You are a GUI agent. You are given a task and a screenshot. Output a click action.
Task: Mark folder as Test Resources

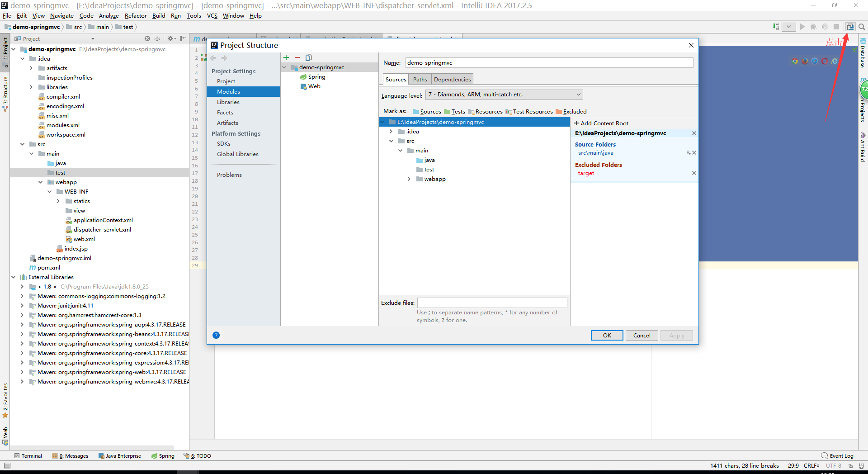(529, 112)
